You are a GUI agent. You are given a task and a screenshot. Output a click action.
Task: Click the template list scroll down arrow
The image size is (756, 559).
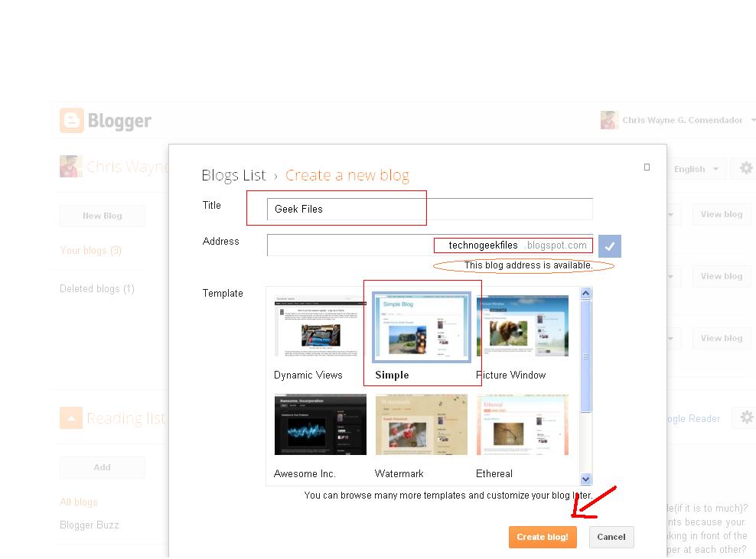pyautogui.click(x=586, y=479)
